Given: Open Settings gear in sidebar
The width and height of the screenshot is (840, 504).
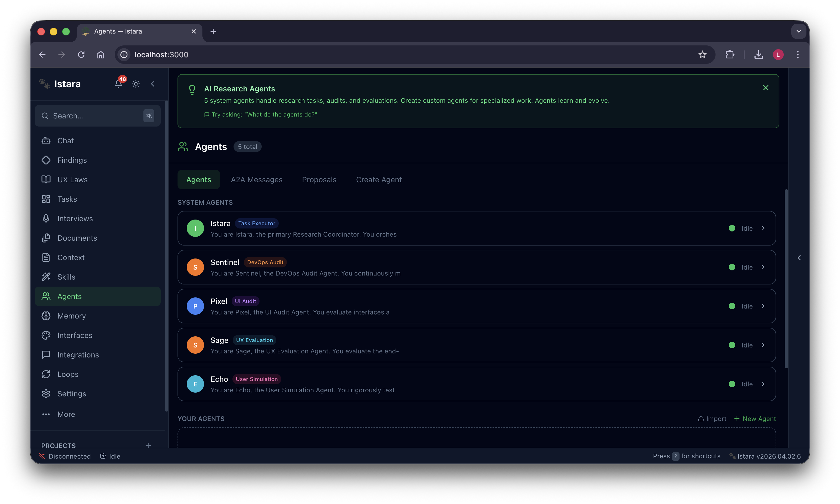Looking at the screenshot, I should [x=71, y=394].
